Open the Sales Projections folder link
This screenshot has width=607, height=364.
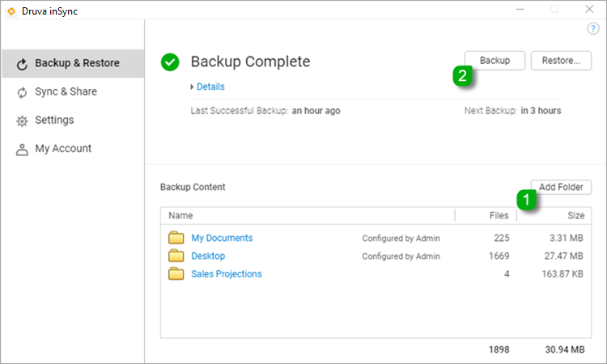point(227,274)
